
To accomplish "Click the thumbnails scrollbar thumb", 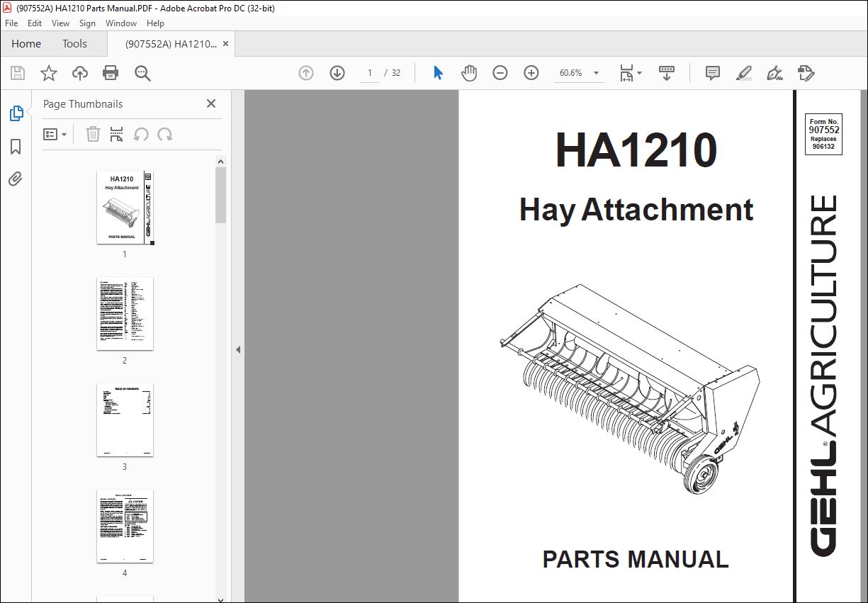I will pos(220,195).
